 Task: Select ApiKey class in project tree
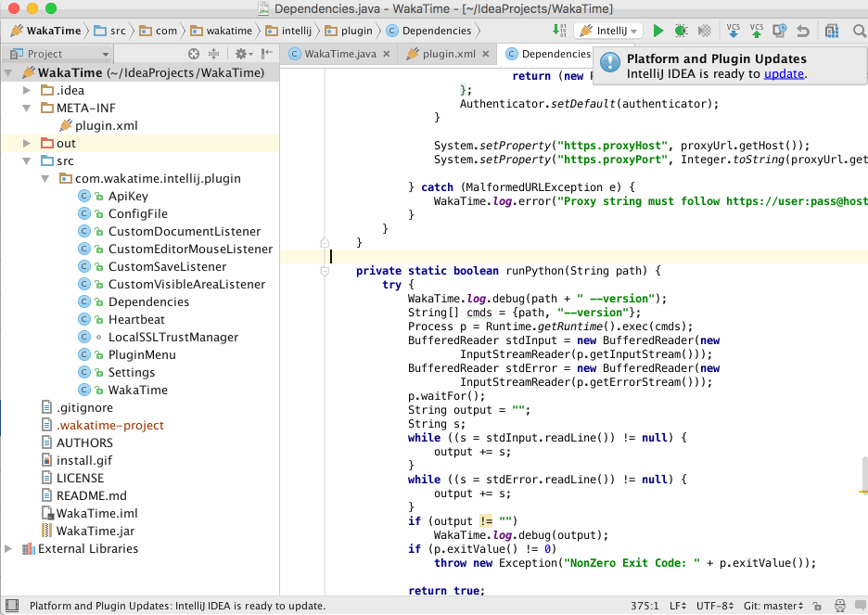pos(128,196)
